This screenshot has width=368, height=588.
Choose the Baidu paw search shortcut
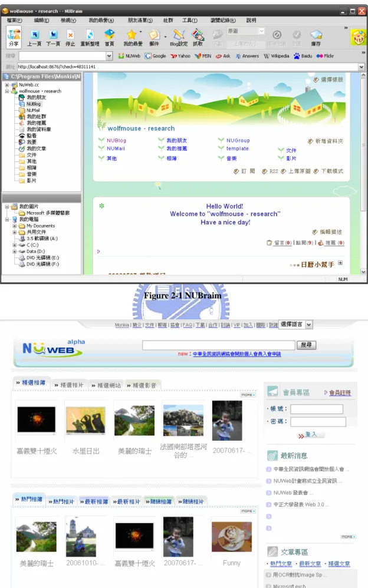tap(303, 56)
